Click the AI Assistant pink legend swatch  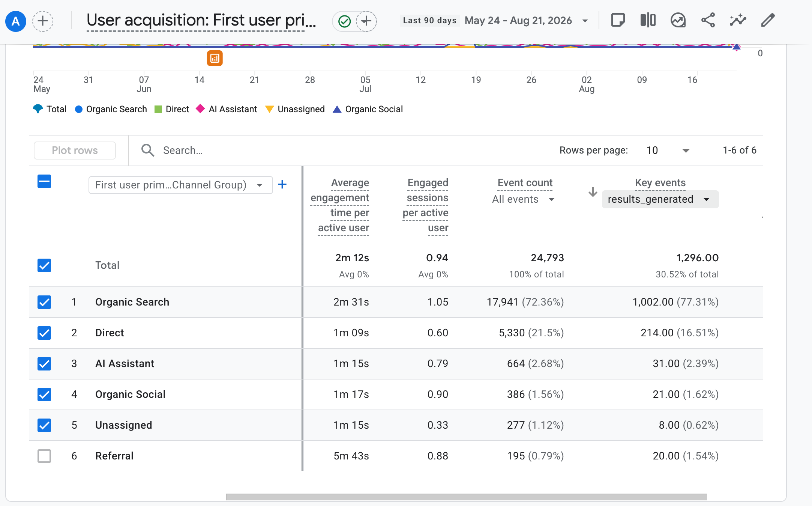pyautogui.click(x=200, y=109)
